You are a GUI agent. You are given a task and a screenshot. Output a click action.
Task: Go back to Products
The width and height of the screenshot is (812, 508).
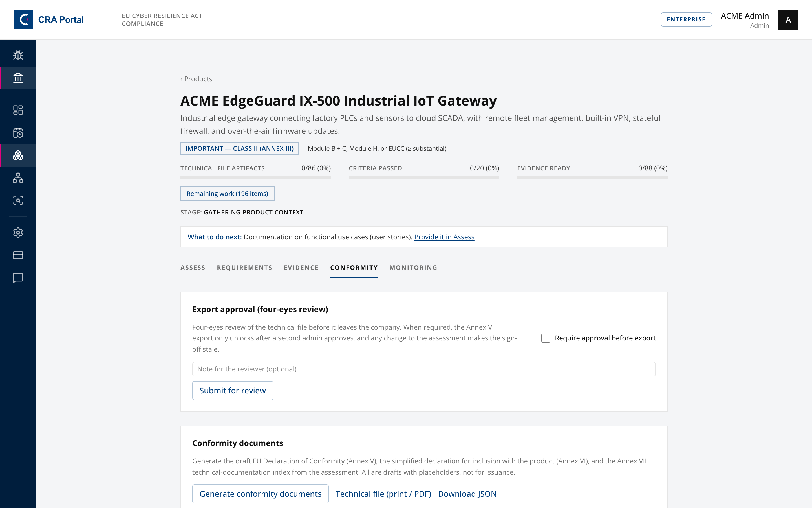[x=196, y=79]
